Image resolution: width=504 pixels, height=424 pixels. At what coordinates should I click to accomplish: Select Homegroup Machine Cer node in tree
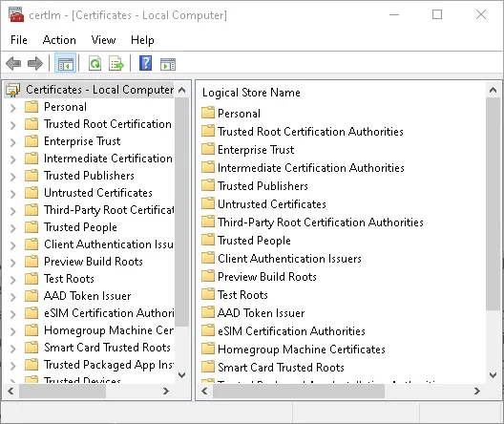coord(109,330)
